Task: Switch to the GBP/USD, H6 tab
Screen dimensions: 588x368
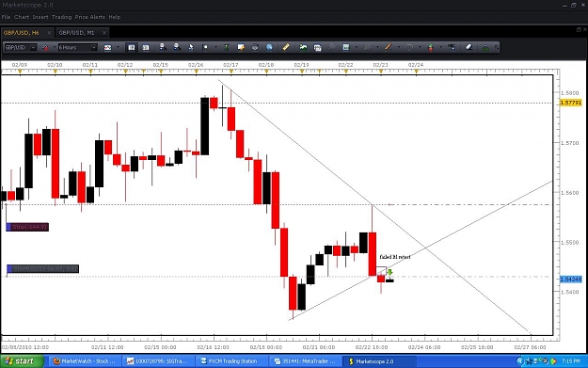Action: (22, 33)
